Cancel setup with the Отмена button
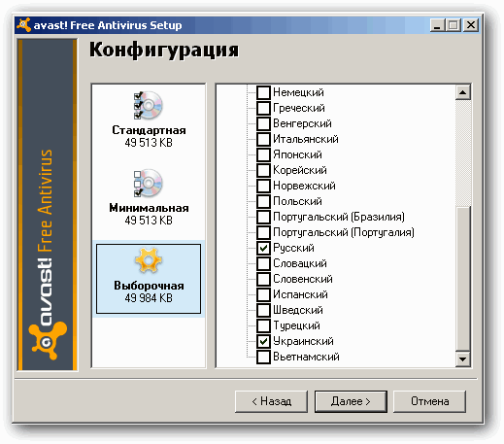This screenshot has height=444, width=504. [430, 401]
